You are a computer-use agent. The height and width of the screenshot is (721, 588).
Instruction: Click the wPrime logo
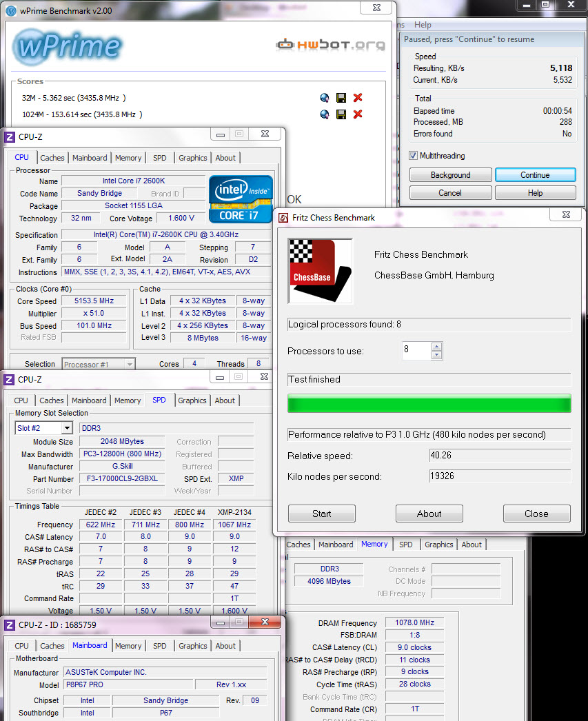[68, 46]
